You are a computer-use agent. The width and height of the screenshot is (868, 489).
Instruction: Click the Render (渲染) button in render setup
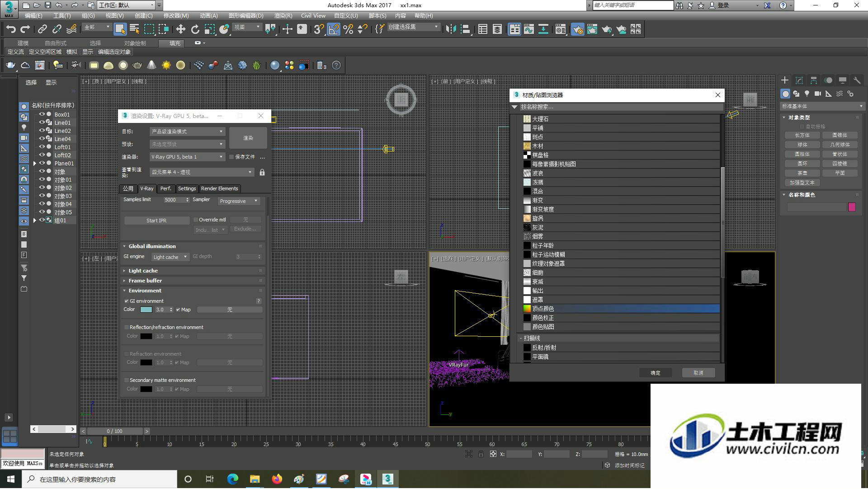tap(248, 138)
